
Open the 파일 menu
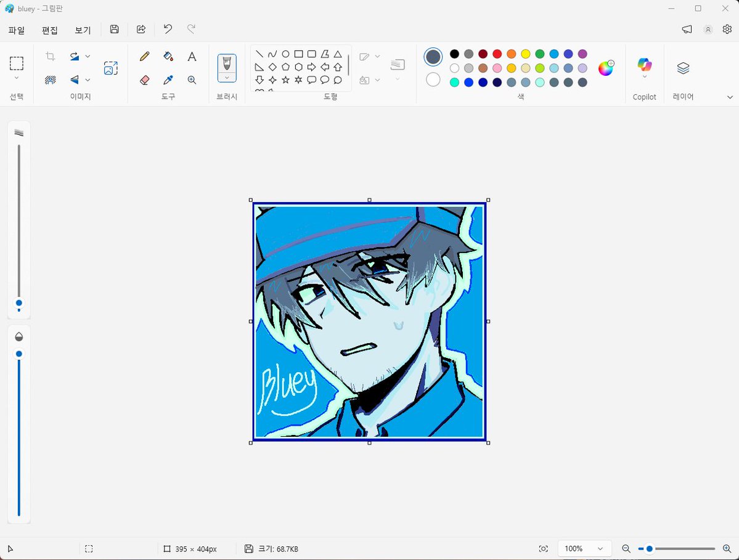pyautogui.click(x=17, y=30)
